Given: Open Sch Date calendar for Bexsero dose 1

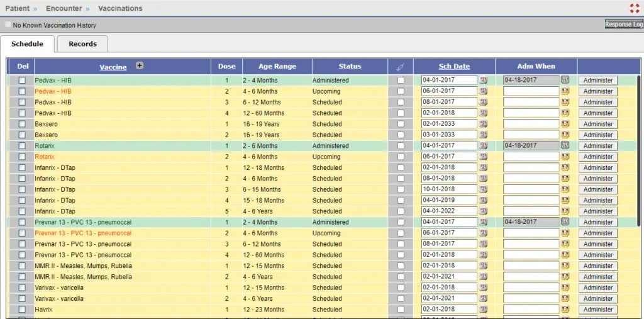Looking at the screenshot, I should click(483, 124).
